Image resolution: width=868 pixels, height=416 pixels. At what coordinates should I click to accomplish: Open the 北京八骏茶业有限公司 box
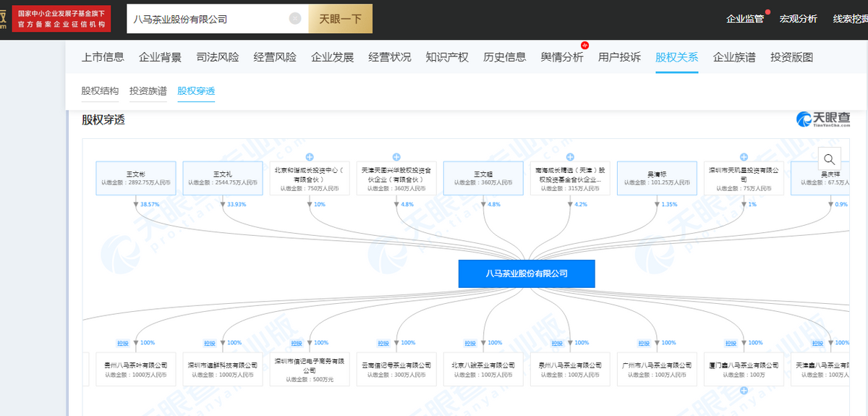tap(483, 369)
